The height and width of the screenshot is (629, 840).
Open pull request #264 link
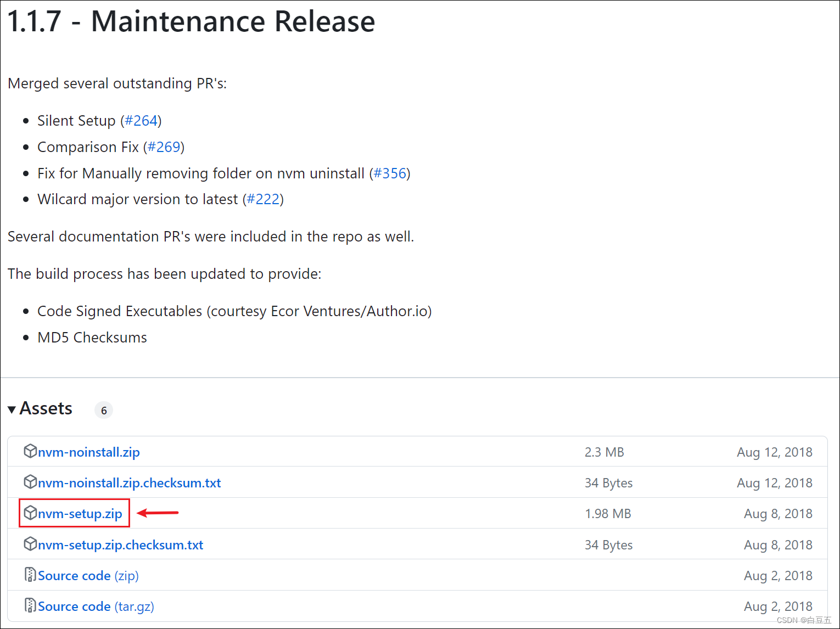pos(141,121)
